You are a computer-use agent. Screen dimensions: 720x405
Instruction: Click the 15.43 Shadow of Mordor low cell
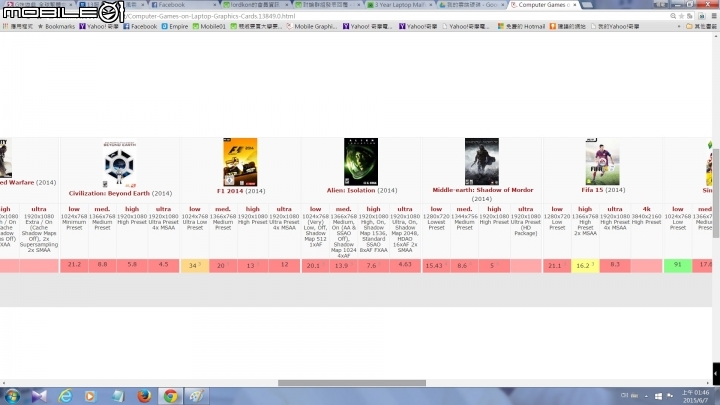[x=436, y=265]
